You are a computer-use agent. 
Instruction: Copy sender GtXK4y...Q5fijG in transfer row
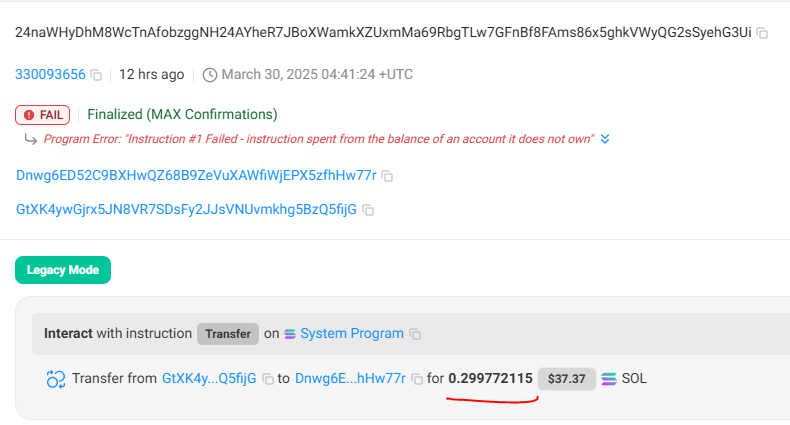268,379
